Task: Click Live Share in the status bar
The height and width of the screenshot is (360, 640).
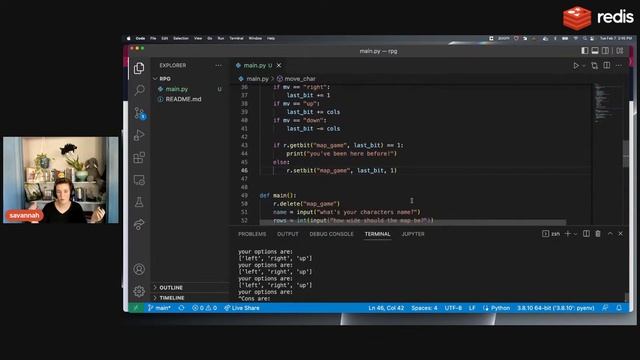Action: pos(242,308)
